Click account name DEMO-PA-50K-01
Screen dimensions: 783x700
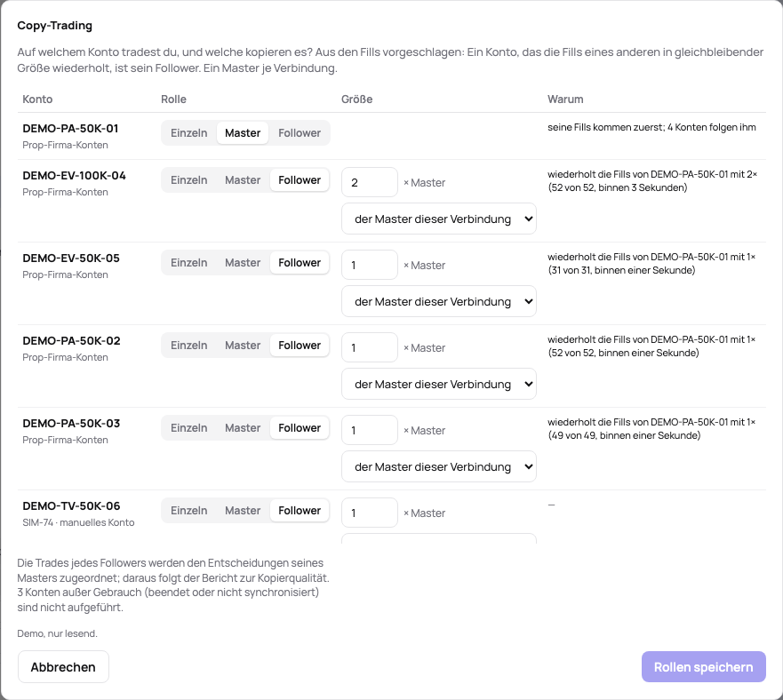(x=70, y=128)
